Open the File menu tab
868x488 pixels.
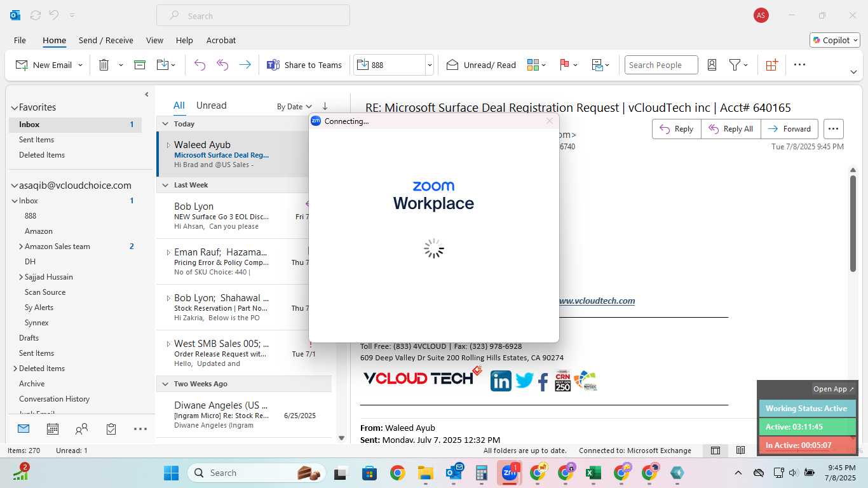[20, 40]
